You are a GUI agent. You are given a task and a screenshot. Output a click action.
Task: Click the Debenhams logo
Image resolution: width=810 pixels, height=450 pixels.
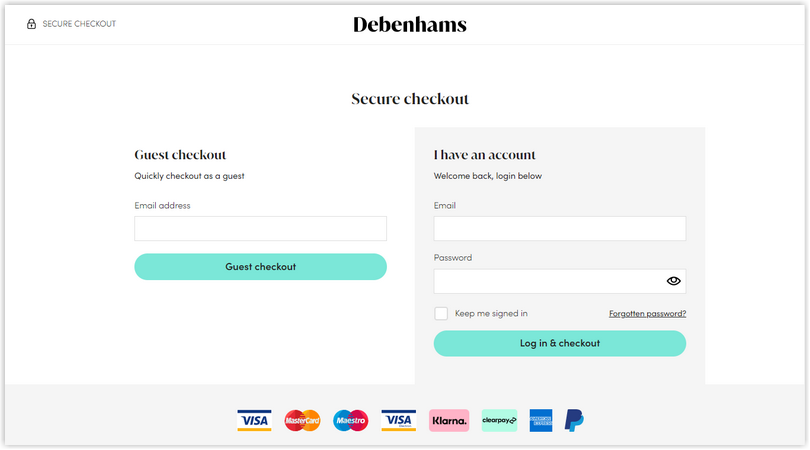tap(410, 24)
